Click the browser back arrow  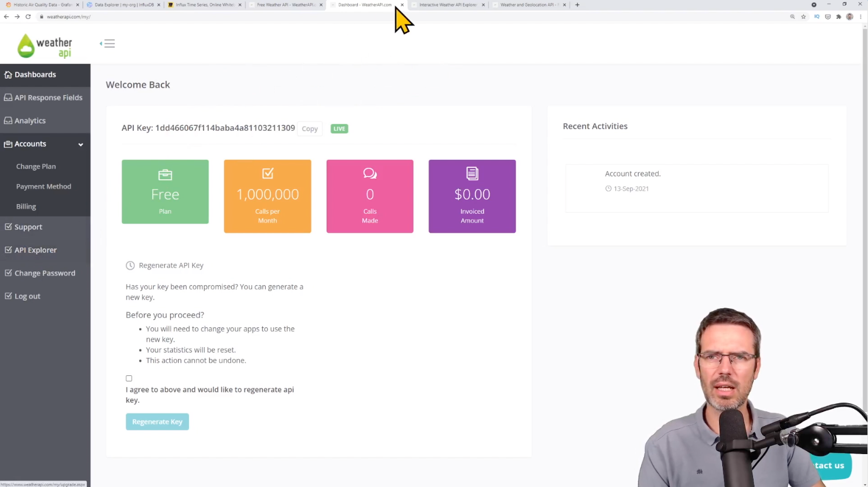tap(6, 17)
